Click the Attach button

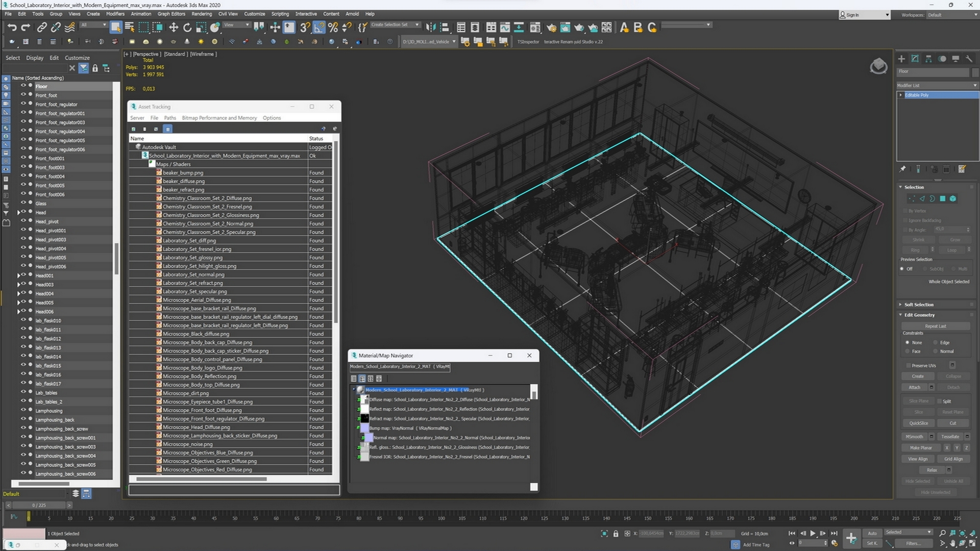coord(915,388)
